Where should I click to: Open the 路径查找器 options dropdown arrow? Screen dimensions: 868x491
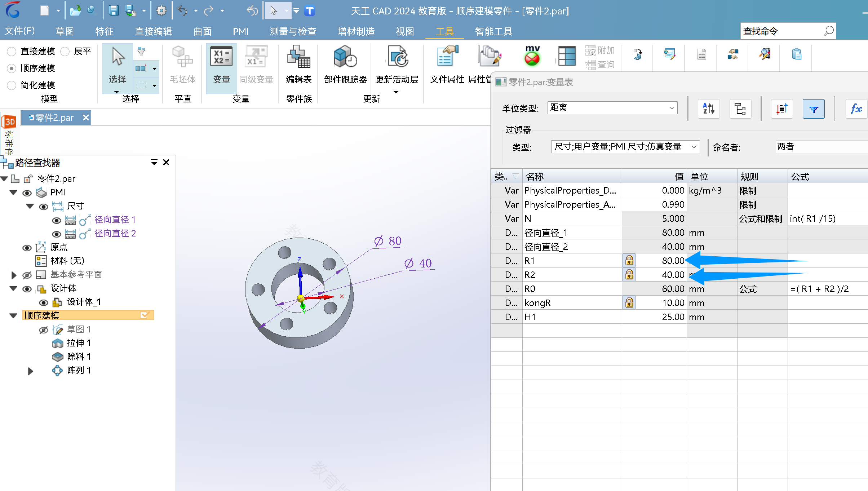[x=154, y=162]
